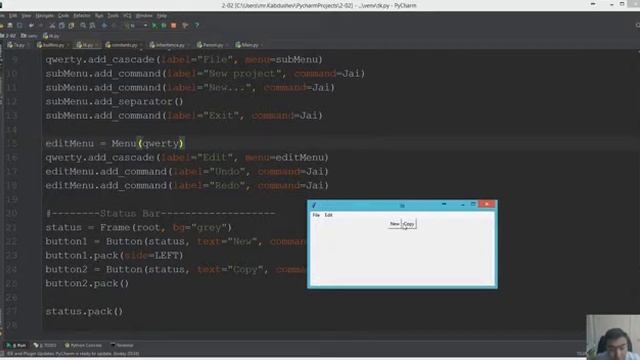Open the Python Console tool window
Screen dimensions: 640x360
(83, 345)
